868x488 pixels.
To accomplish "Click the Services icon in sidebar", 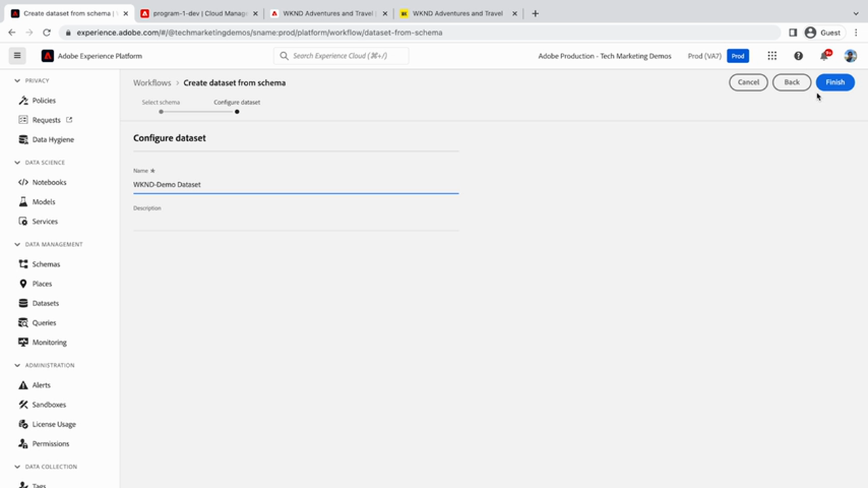I will coord(23,221).
